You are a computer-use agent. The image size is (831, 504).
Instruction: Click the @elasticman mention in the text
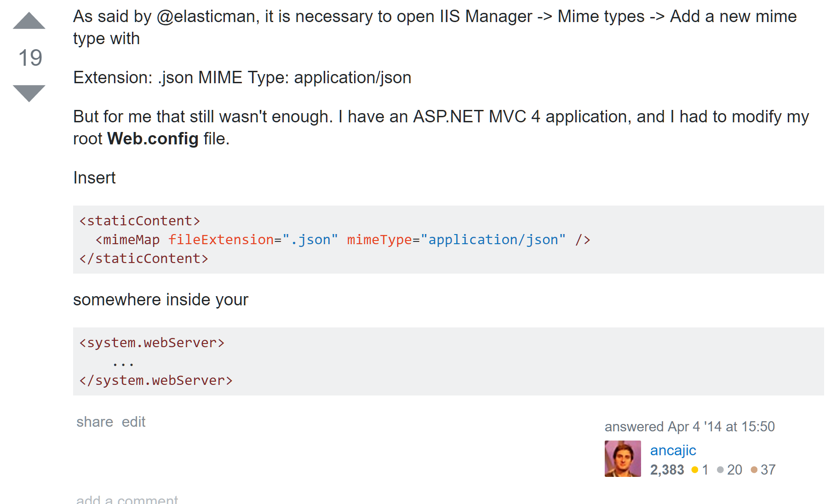click(x=206, y=17)
